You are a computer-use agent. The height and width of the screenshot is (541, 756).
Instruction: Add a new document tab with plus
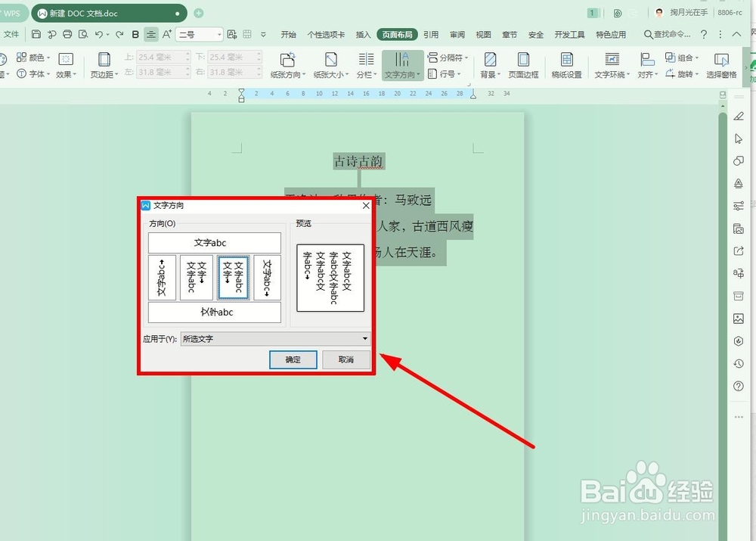coord(198,13)
